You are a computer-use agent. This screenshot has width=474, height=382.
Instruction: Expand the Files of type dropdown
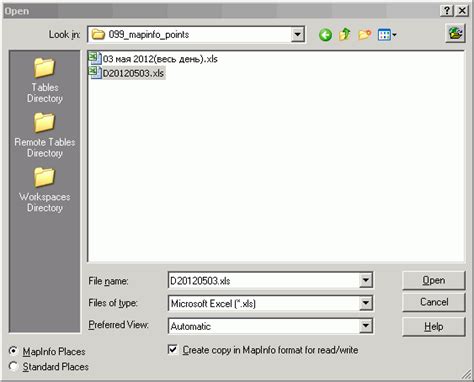coord(366,303)
